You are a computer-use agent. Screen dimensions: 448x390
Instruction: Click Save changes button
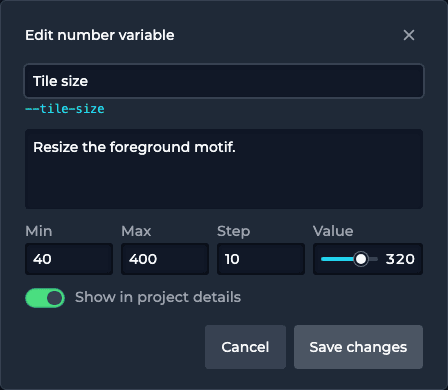pos(358,347)
